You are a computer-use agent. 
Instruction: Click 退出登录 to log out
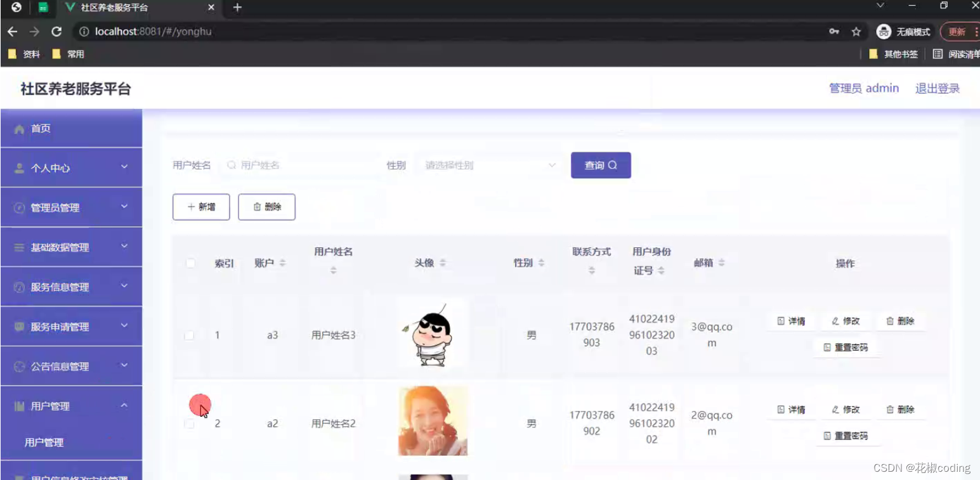937,88
